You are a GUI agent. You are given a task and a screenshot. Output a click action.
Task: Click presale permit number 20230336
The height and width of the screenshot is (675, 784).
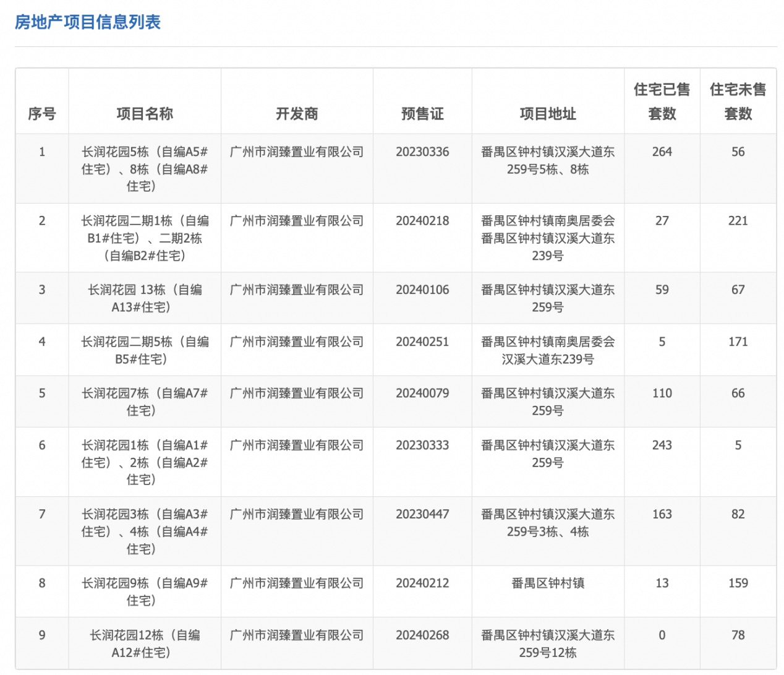[x=422, y=152]
